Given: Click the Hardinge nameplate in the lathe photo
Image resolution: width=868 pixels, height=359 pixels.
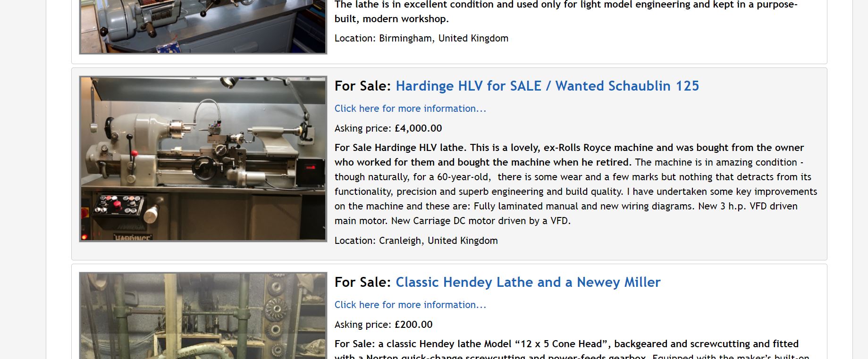Looking at the screenshot, I should point(133,237).
